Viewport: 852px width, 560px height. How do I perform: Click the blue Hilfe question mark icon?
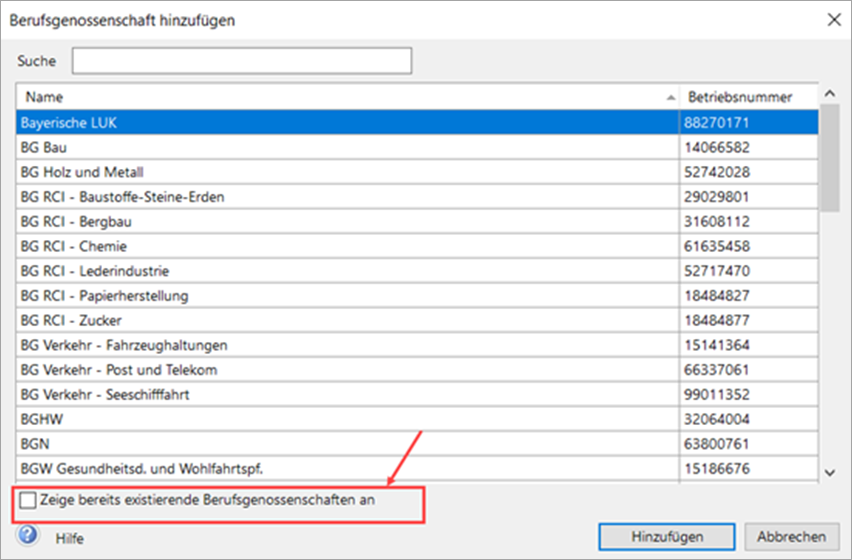click(28, 536)
